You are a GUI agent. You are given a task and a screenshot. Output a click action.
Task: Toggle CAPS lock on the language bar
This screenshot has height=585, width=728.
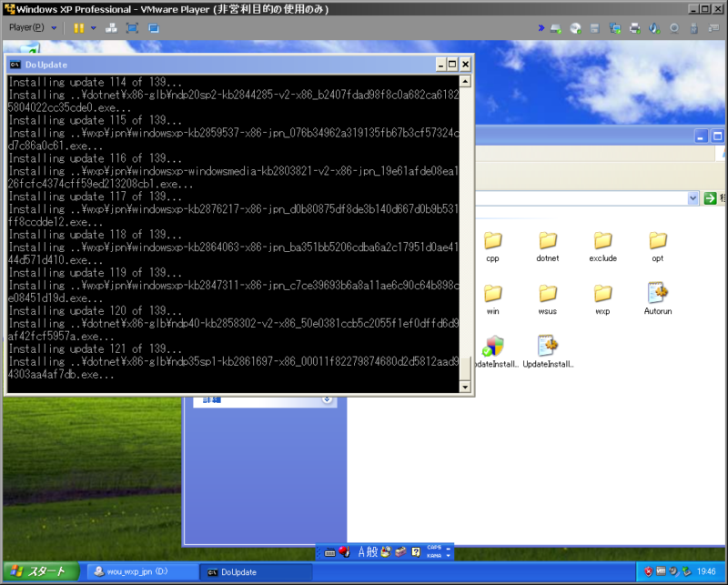tap(434, 548)
